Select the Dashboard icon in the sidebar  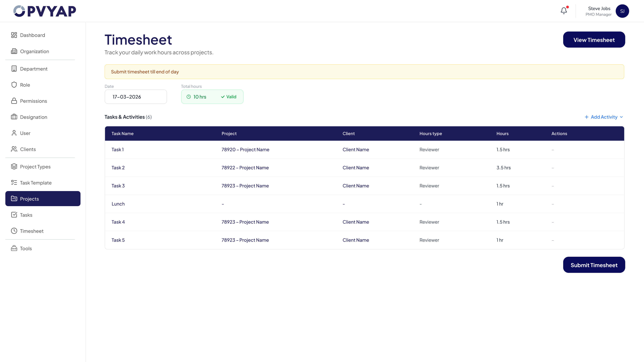(x=14, y=35)
